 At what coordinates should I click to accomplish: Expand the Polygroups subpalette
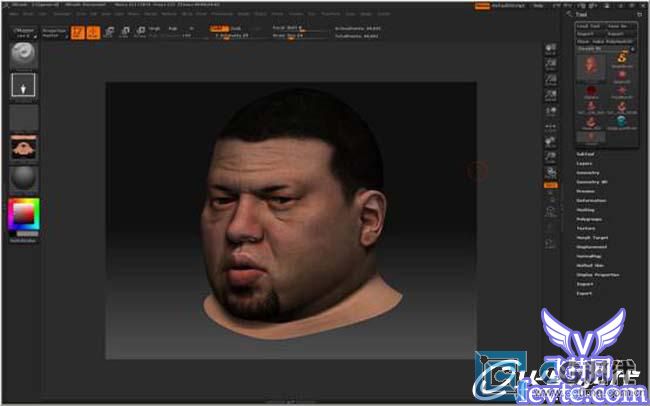click(x=589, y=219)
